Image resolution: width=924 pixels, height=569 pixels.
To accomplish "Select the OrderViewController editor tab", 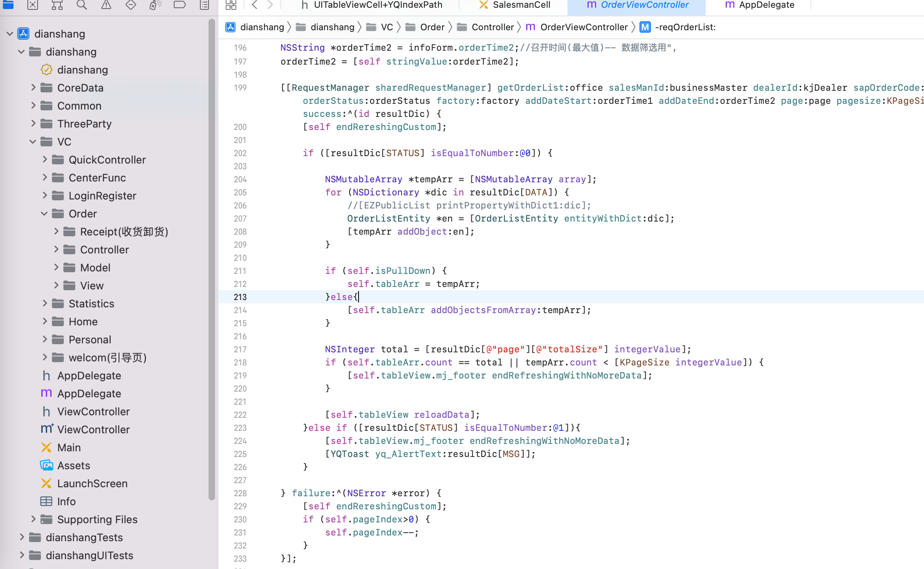I will tap(637, 5).
